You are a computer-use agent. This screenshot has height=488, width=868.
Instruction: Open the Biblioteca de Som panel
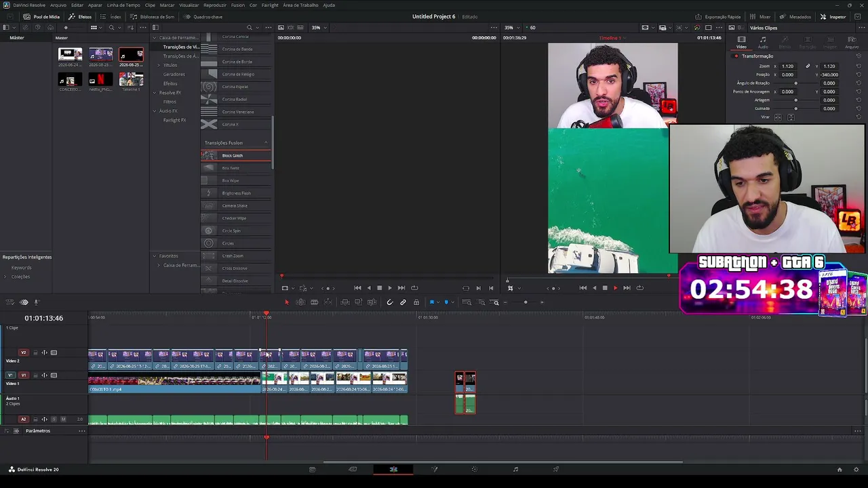153,17
